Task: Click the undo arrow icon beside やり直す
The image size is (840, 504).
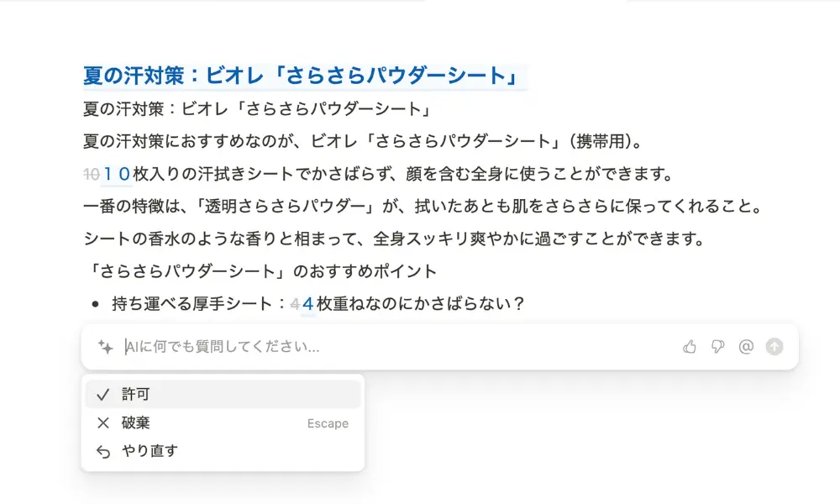Action: click(102, 452)
